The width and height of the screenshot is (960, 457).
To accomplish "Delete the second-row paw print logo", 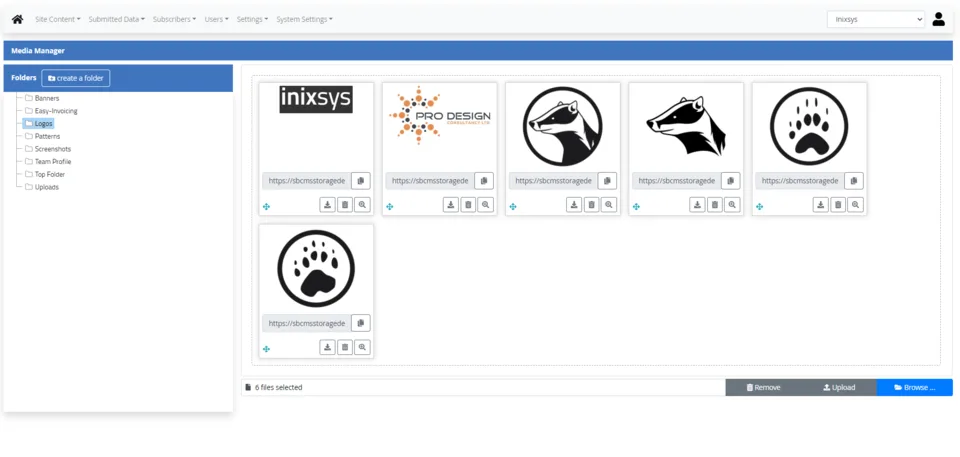I will pyautogui.click(x=345, y=347).
